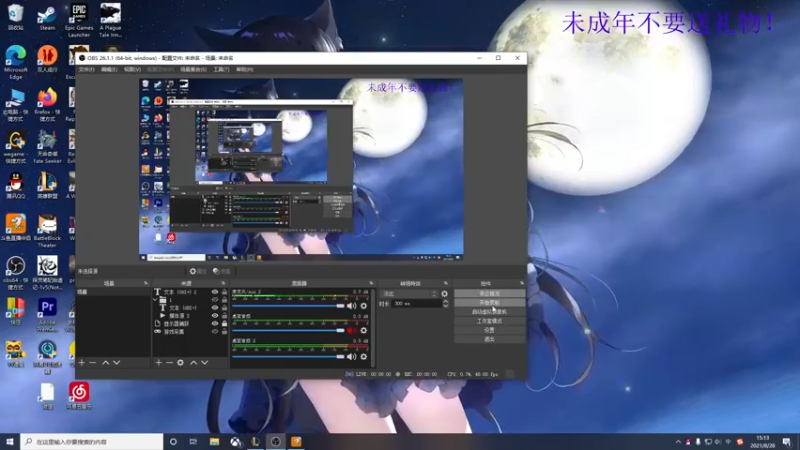Open the View (视图) menu in OBS
Image resolution: width=800 pixels, height=450 pixels.
click(132, 69)
